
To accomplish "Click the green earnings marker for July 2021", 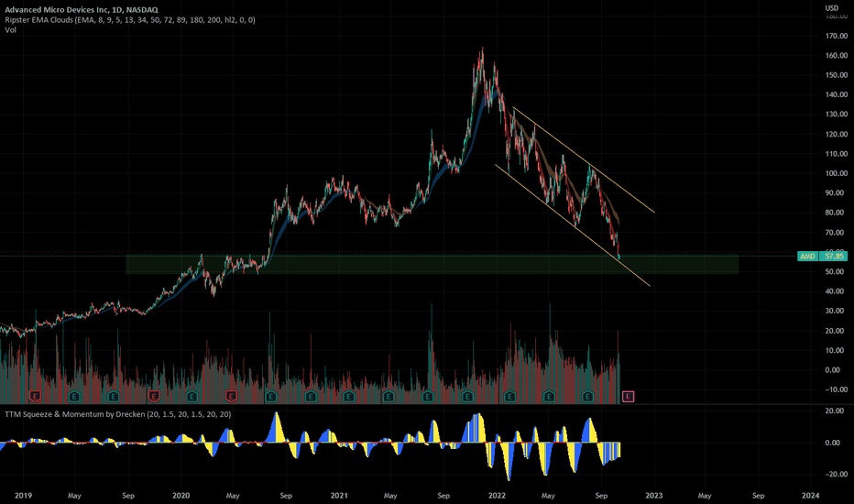I will (x=428, y=396).
